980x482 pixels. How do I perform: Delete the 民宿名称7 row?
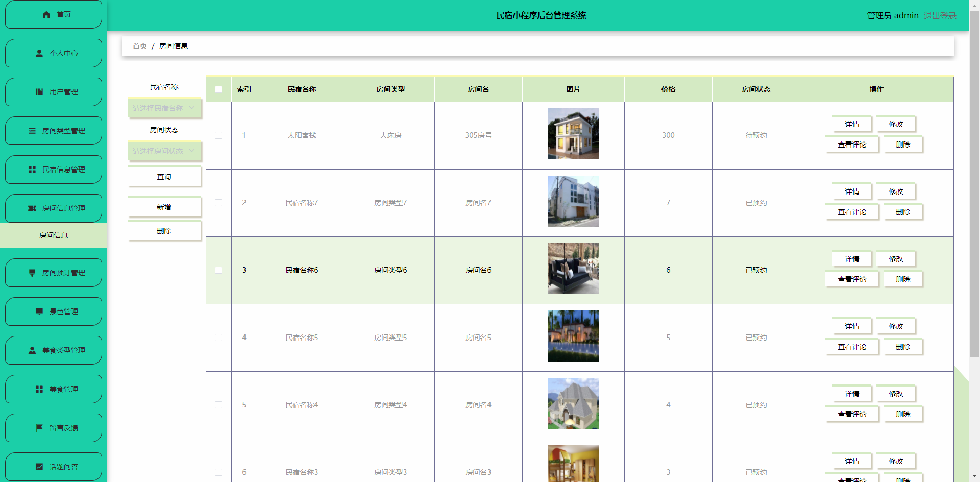[903, 212]
